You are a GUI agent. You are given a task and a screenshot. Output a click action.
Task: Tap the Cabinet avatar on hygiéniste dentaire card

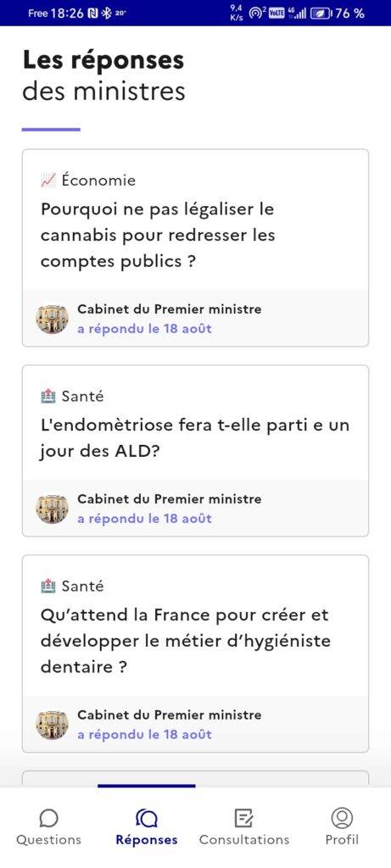tap(53, 725)
